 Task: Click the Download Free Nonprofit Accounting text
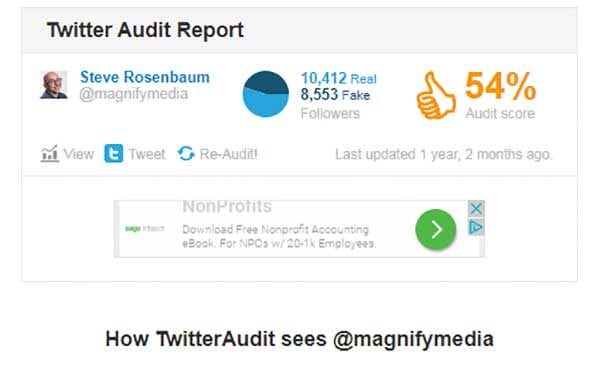276,229
